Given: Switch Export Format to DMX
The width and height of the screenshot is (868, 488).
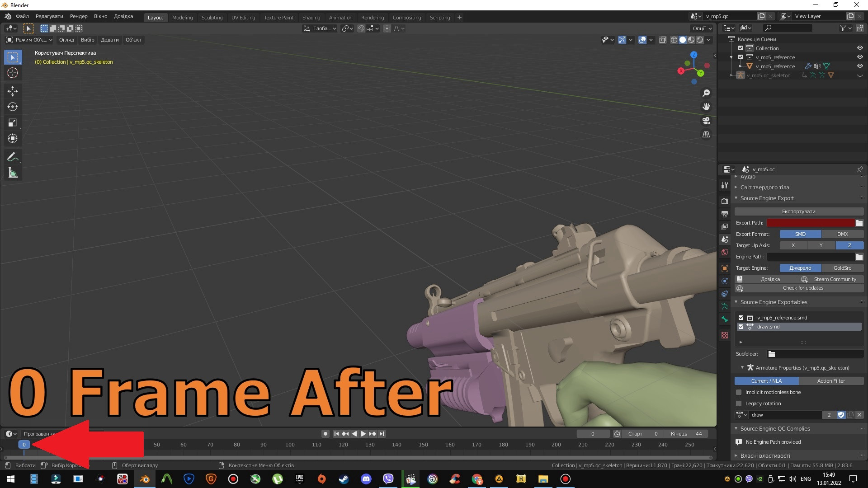Looking at the screenshot, I should click(843, 234).
